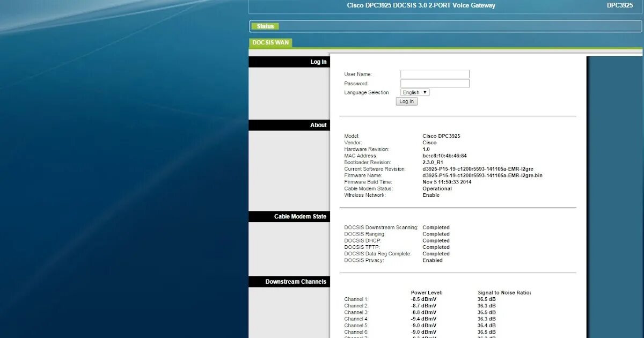Open the Language Selection dropdown
644x338 pixels.
point(414,92)
